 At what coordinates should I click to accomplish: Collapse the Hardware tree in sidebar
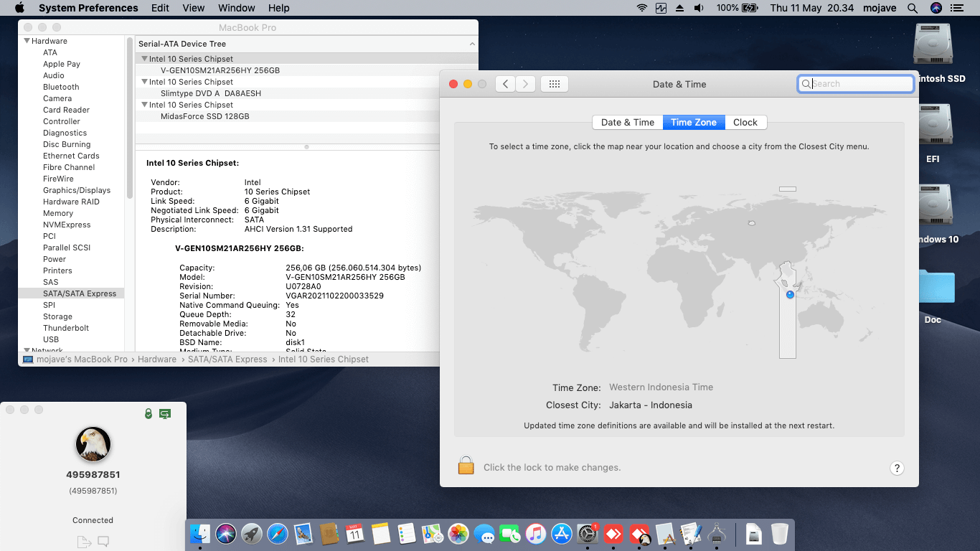click(27, 41)
